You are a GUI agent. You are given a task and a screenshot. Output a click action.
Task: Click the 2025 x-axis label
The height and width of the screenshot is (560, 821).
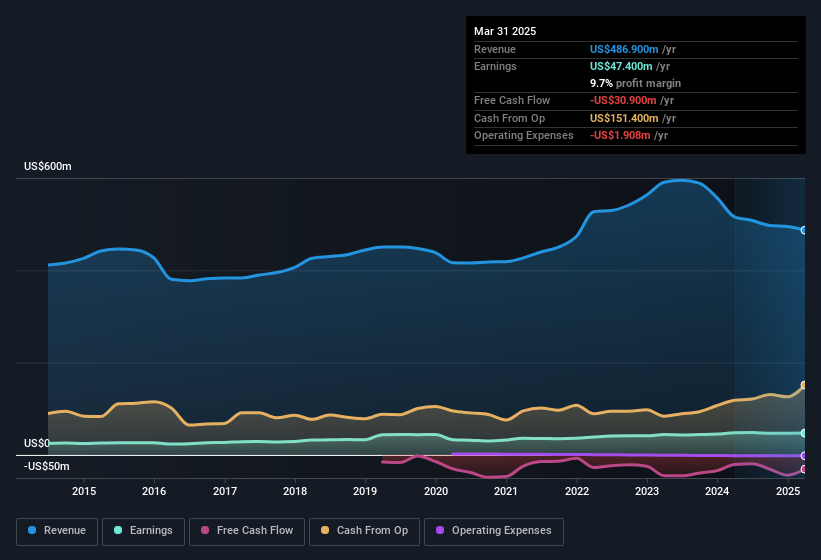point(788,491)
